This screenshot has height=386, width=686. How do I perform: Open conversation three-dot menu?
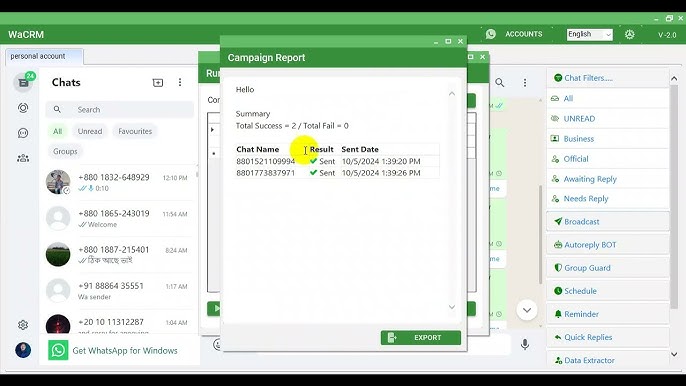point(525,82)
